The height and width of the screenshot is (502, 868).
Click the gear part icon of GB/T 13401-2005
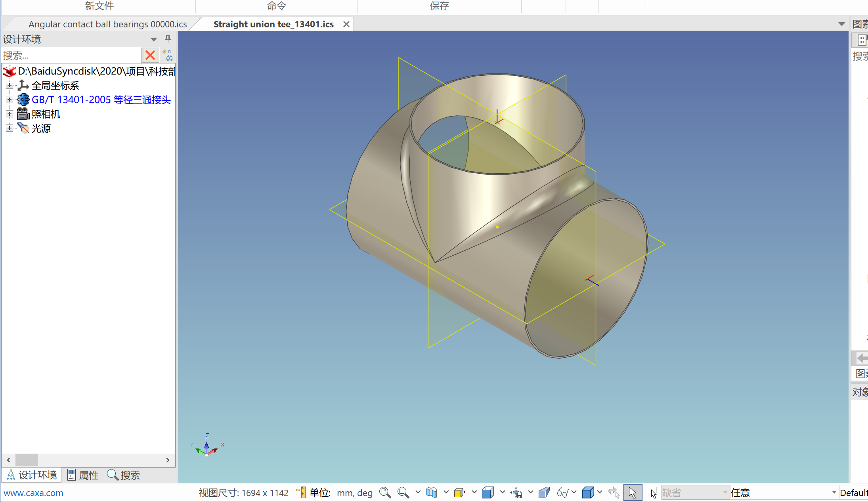(23, 100)
